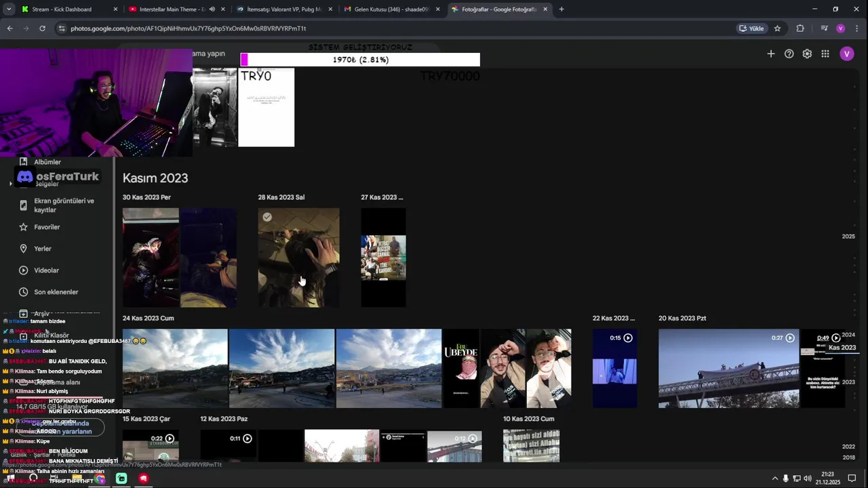The image size is (868, 488).
Task: Mute audio icon on the Interstellar tab
Action: pos(212,9)
